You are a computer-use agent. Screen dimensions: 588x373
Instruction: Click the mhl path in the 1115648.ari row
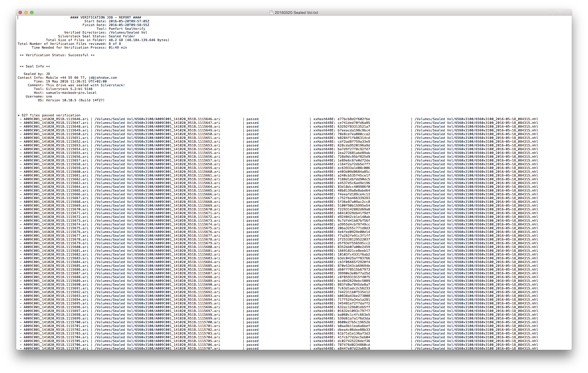(x=476, y=126)
